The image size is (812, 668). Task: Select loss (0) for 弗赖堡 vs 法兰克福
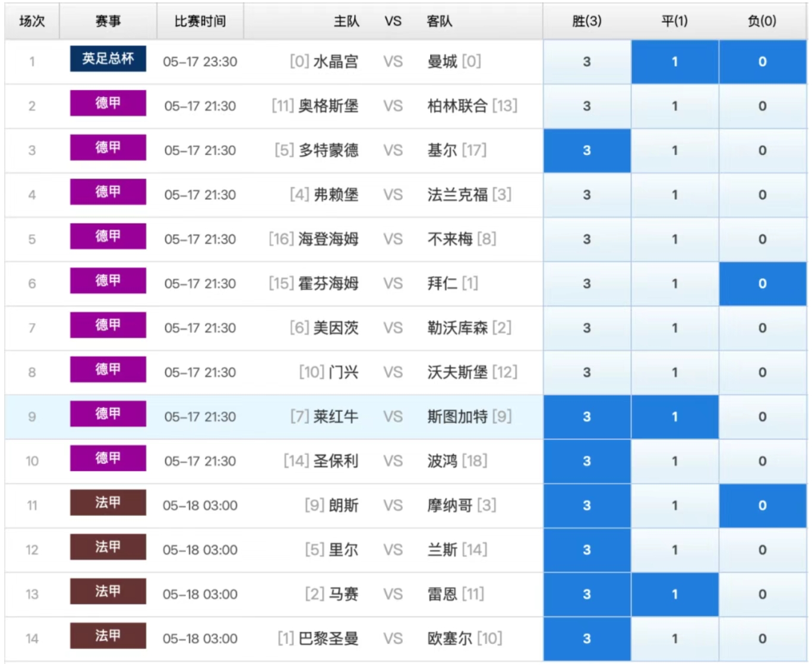(763, 195)
